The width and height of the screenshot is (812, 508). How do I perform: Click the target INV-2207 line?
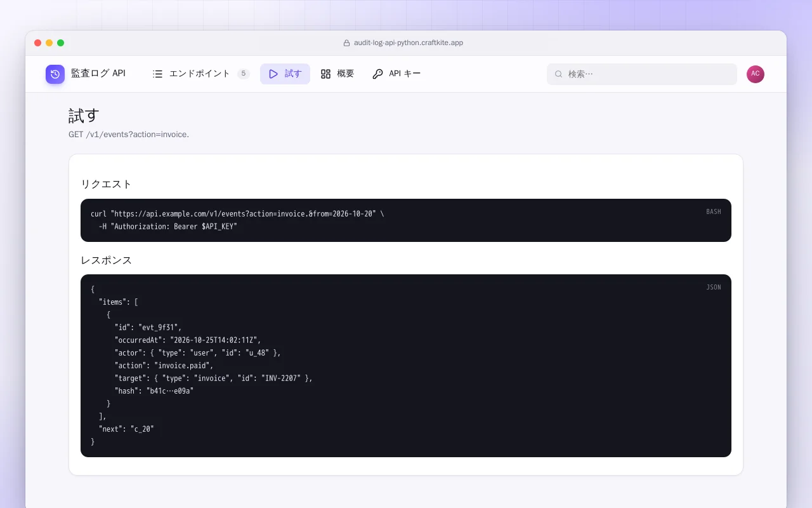click(214, 378)
